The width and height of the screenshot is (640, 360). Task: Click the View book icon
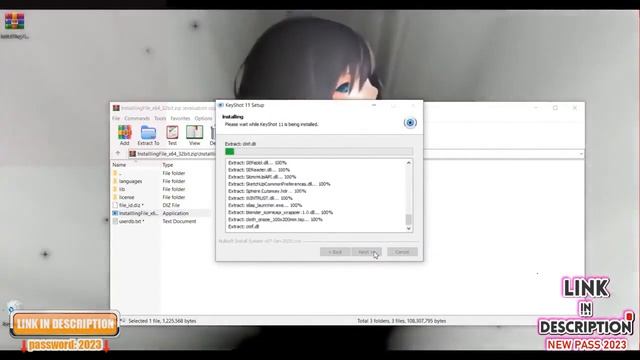[x=194, y=133]
